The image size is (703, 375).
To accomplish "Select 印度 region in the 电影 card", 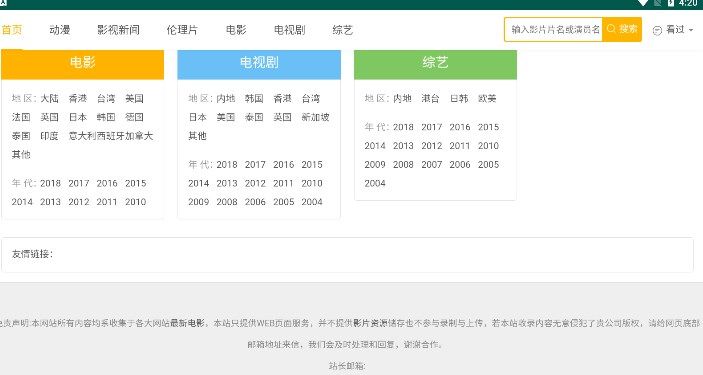I will (49, 136).
